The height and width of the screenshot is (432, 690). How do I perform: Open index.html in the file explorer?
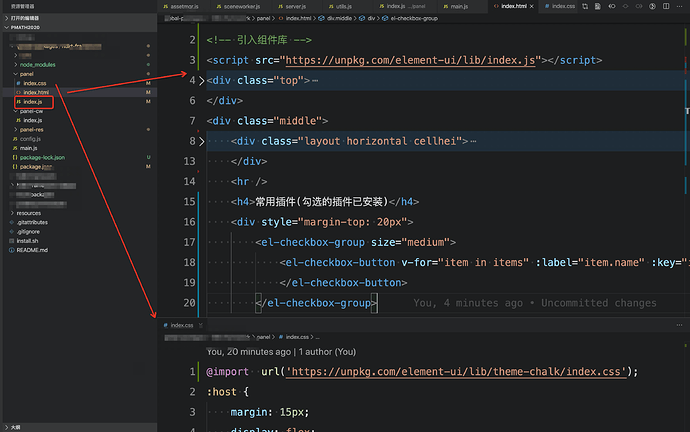[x=36, y=92]
